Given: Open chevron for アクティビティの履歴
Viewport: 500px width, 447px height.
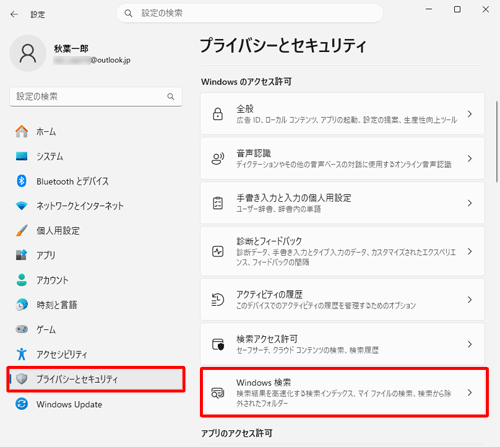Looking at the screenshot, I should (470, 300).
